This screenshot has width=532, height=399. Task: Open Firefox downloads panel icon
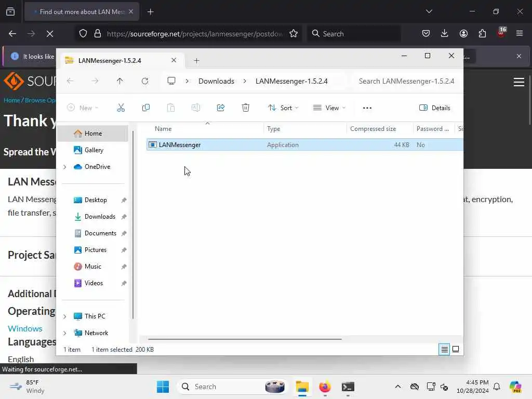[x=445, y=33]
